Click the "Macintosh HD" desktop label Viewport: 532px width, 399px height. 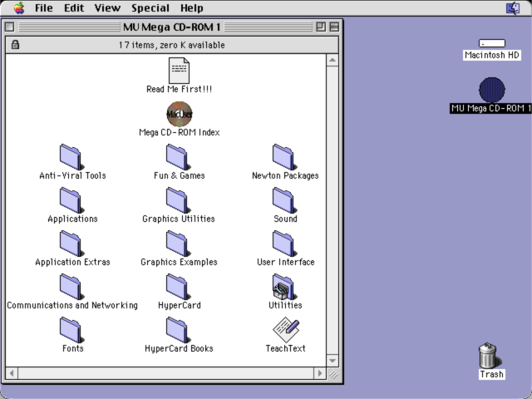point(492,55)
